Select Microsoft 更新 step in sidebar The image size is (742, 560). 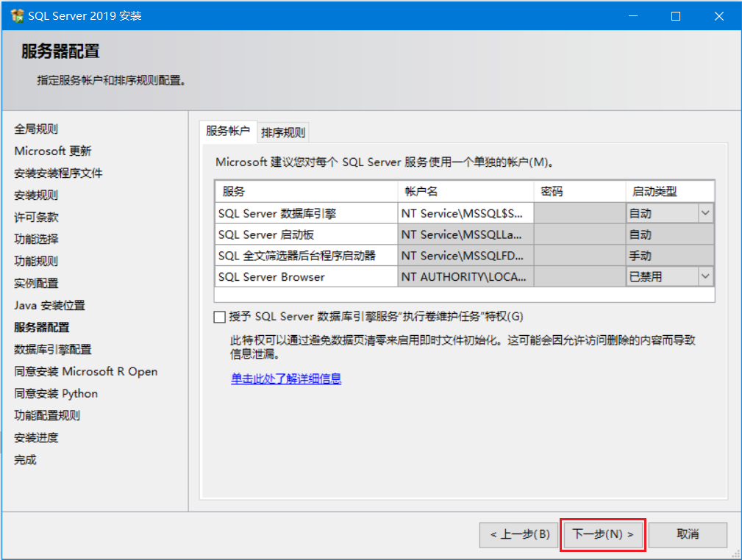pyautogui.click(x=52, y=151)
